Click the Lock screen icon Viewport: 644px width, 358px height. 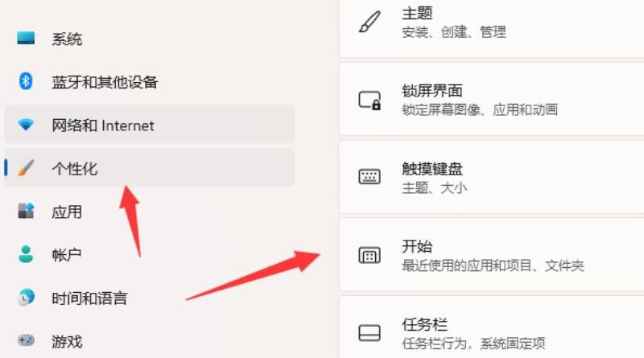[369, 101]
